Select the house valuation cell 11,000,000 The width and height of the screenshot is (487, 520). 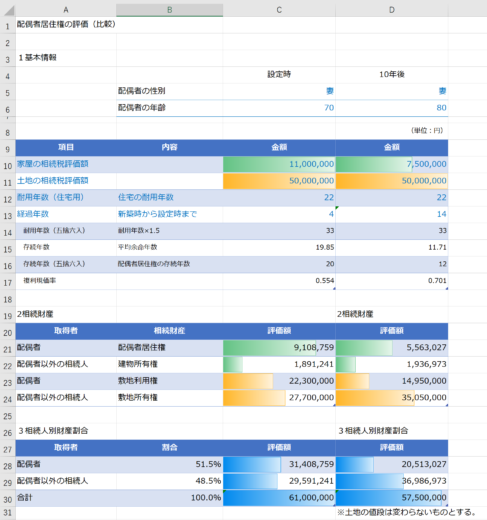click(x=279, y=164)
